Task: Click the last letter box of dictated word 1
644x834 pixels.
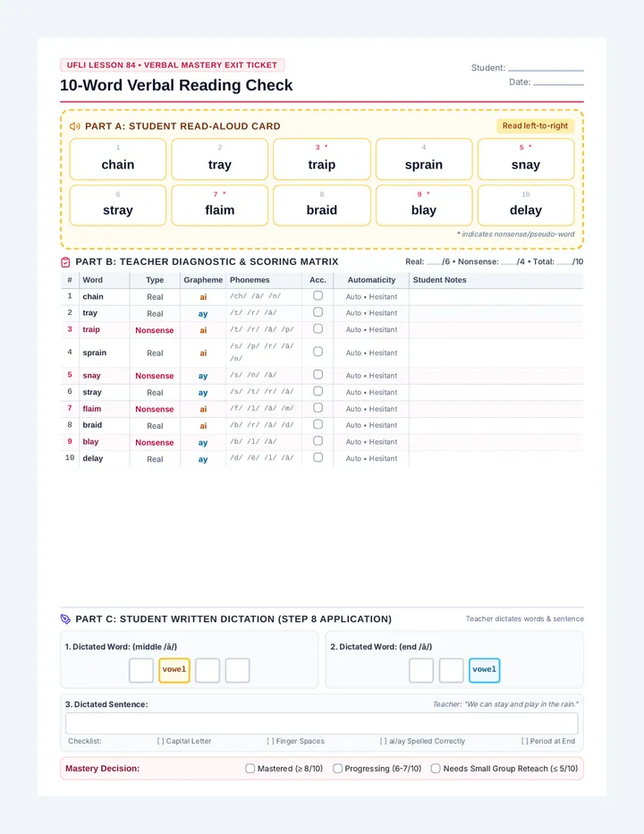Action: pyautogui.click(x=238, y=670)
